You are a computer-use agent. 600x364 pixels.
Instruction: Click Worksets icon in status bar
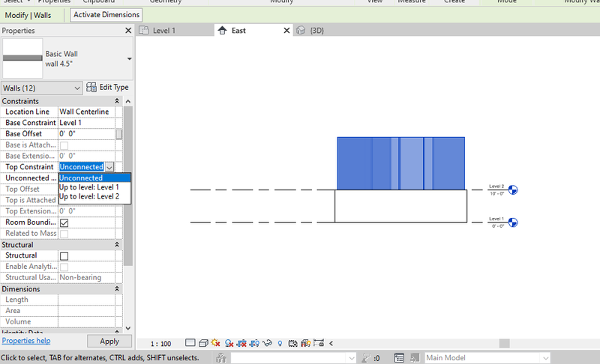[x=221, y=358]
